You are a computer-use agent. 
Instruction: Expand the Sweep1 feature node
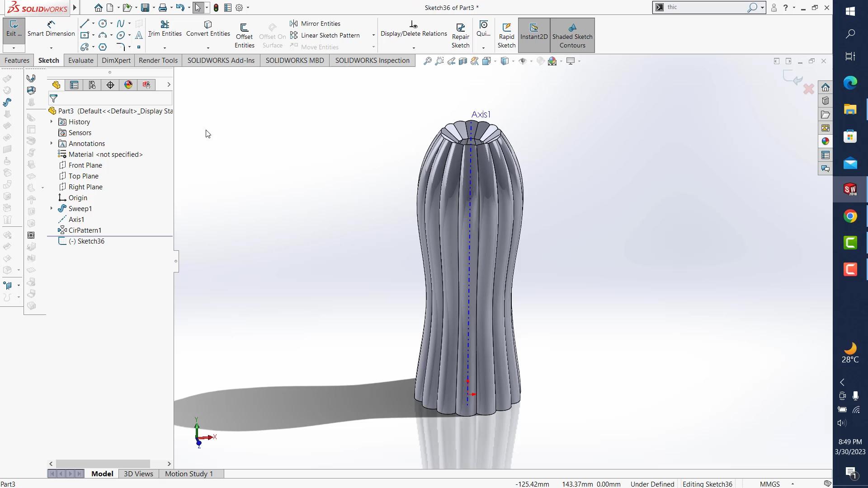pyautogui.click(x=52, y=209)
